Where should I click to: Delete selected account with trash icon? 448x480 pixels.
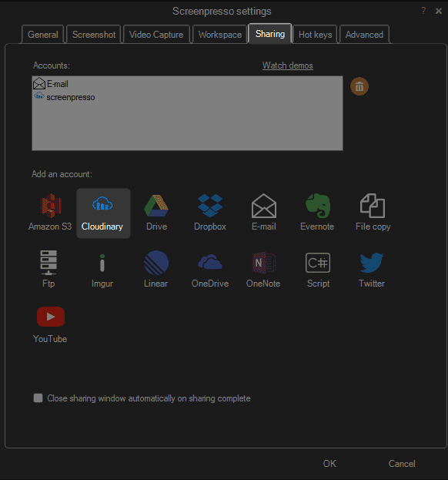pyautogui.click(x=359, y=86)
